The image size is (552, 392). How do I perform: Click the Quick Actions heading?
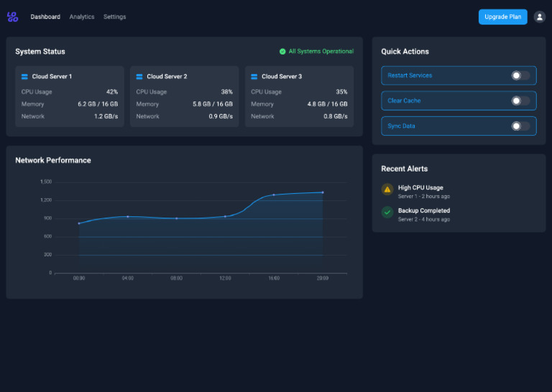pos(405,52)
